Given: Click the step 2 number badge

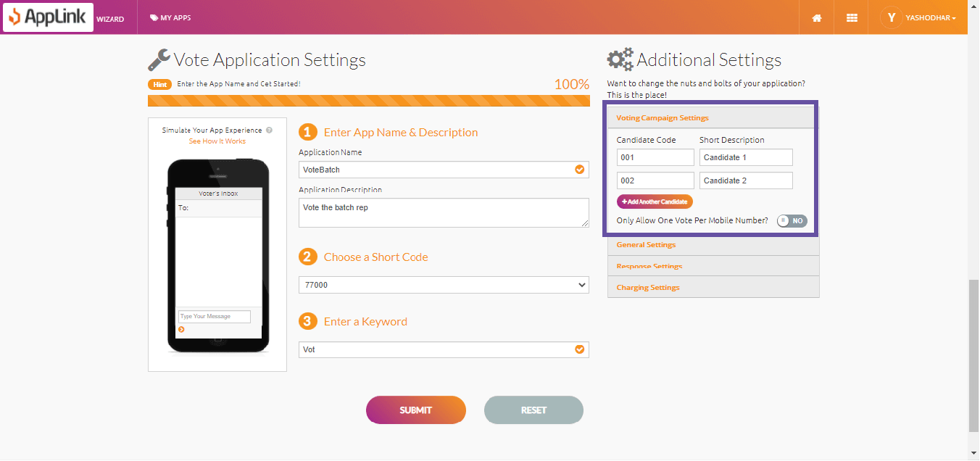Looking at the screenshot, I should (x=308, y=257).
